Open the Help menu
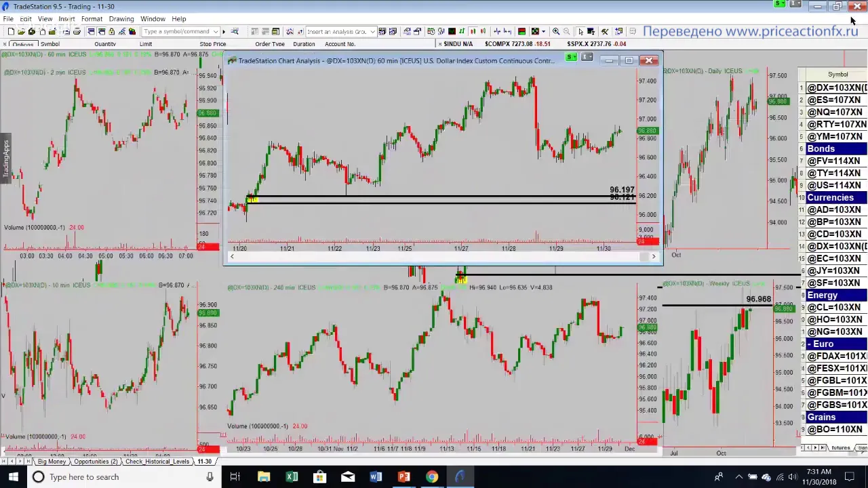This screenshot has height=488, width=868. (x=179, y=19)
